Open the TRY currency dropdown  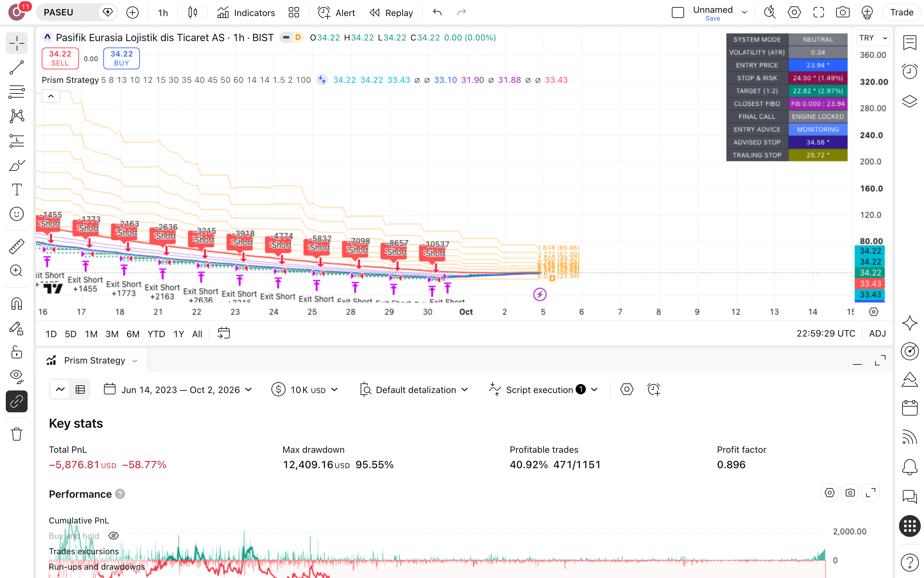[873, 38]
